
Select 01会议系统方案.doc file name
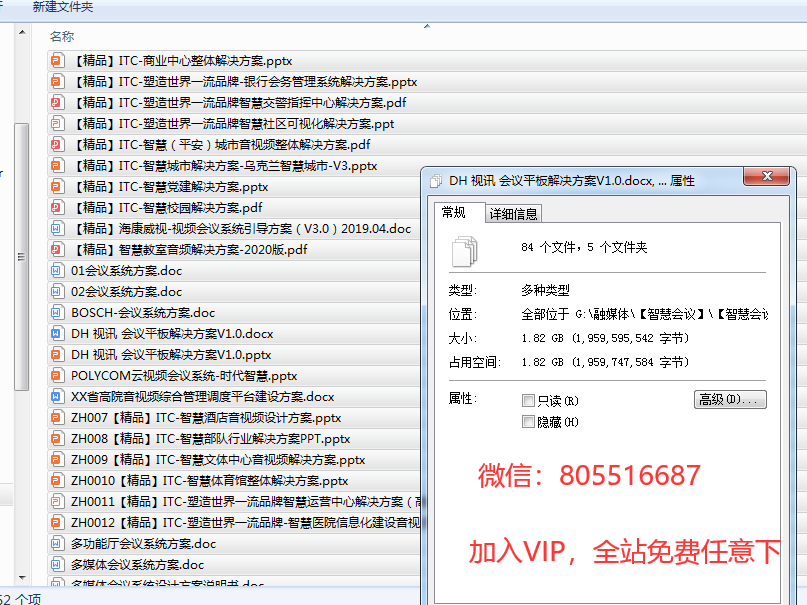point(127,271)
